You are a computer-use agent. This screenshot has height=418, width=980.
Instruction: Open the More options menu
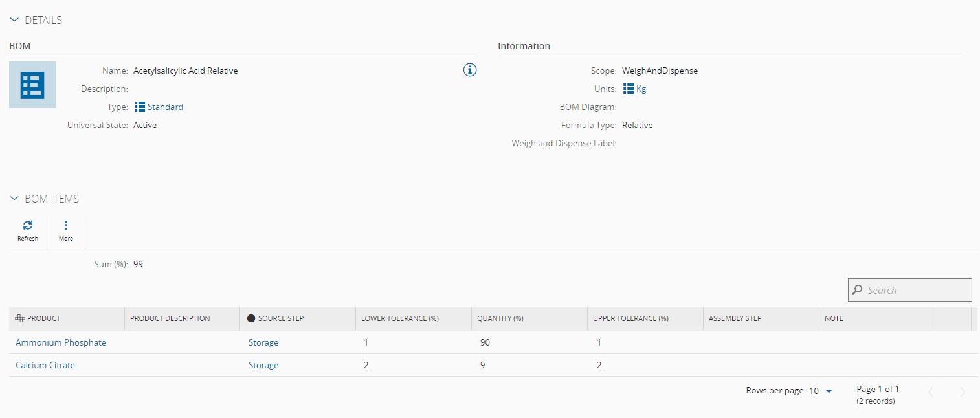66,226
